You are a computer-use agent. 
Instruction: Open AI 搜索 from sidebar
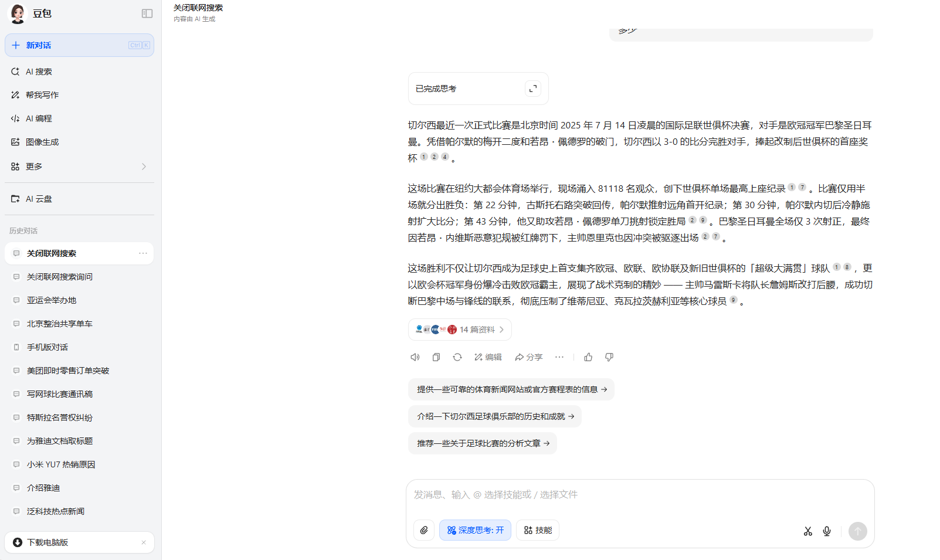[79, 72]
